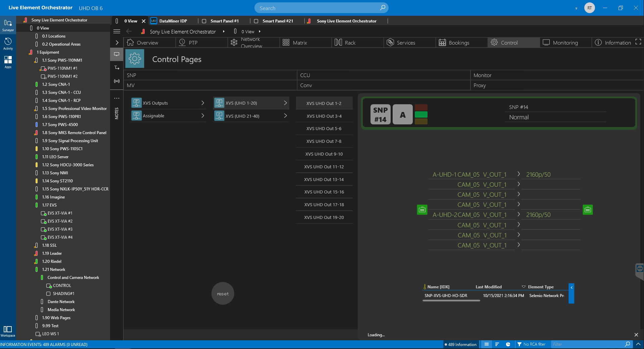Switch to the Overview tab
This screenshot has height=349, width=644.
click(x=149, y=43)
